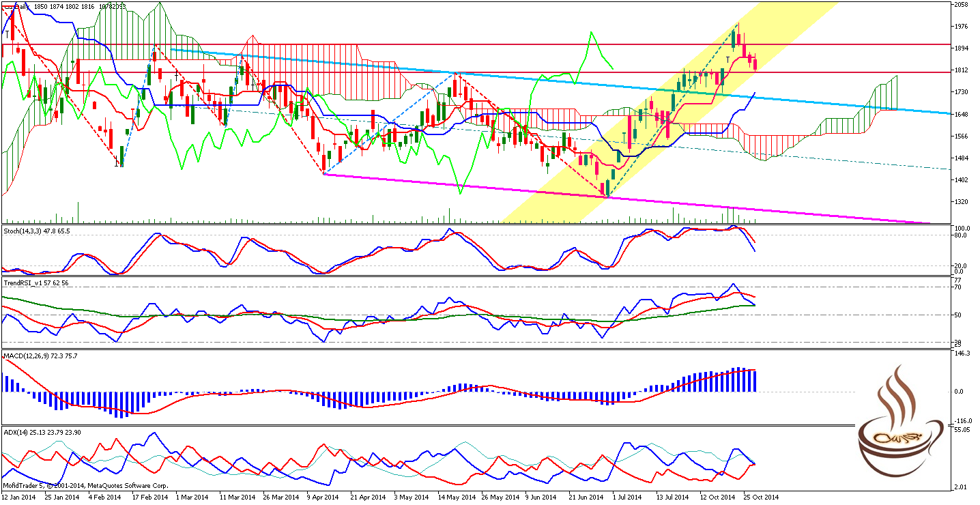
Task: Select the 2.01 value on ADX scale
Action: (961, 487)
